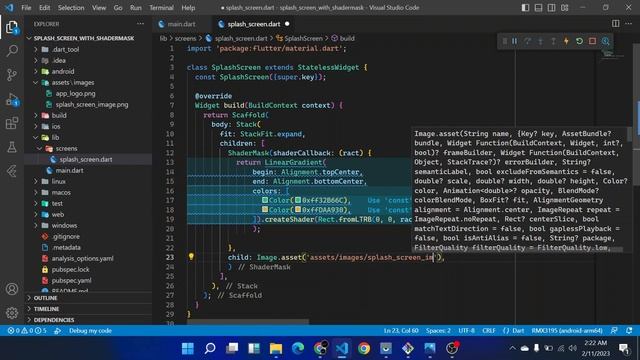Click the yellow color swatch on line 18
The width and height of the screenshot is (640, 360).
298,210
